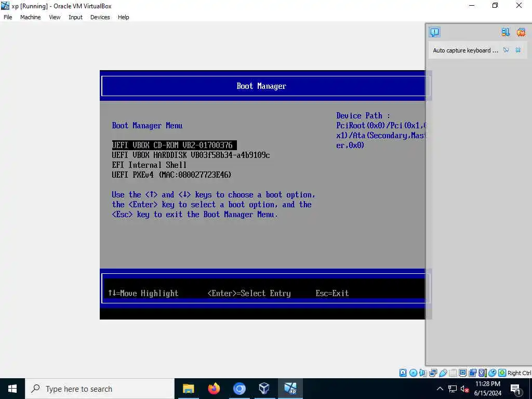532x399 pixels.
Task: Open the Devices menu
Action: [x=100, y=17]
